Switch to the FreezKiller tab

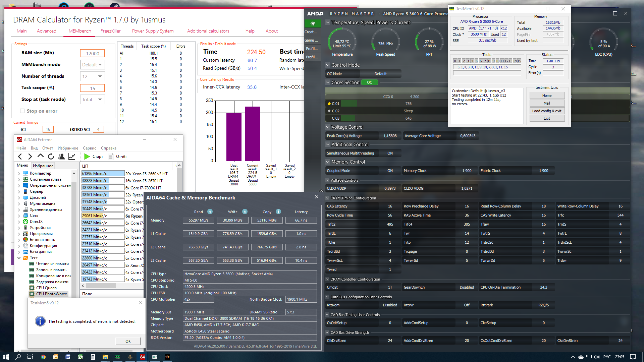coord(110,31)
